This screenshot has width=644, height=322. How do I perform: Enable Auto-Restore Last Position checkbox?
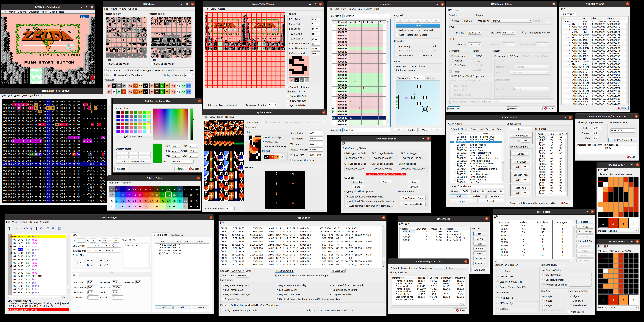pos(397,35)
